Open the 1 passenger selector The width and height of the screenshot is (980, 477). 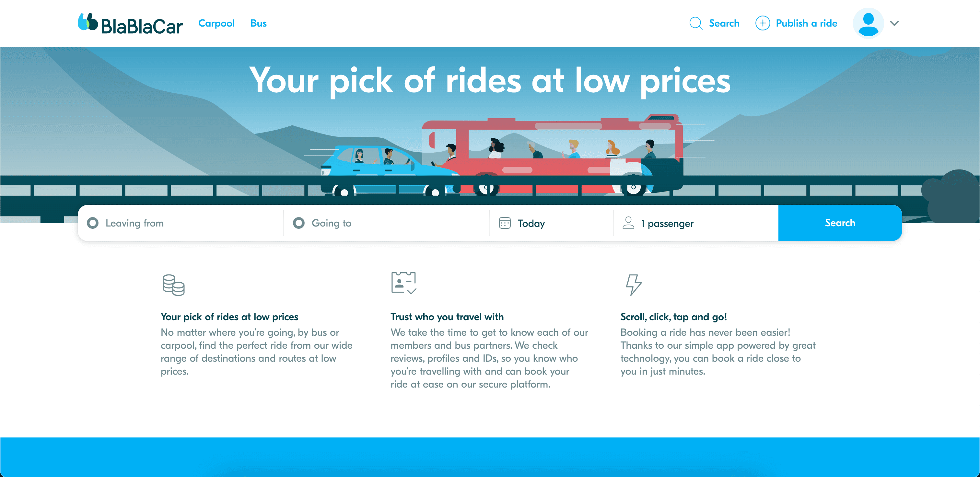670,223
